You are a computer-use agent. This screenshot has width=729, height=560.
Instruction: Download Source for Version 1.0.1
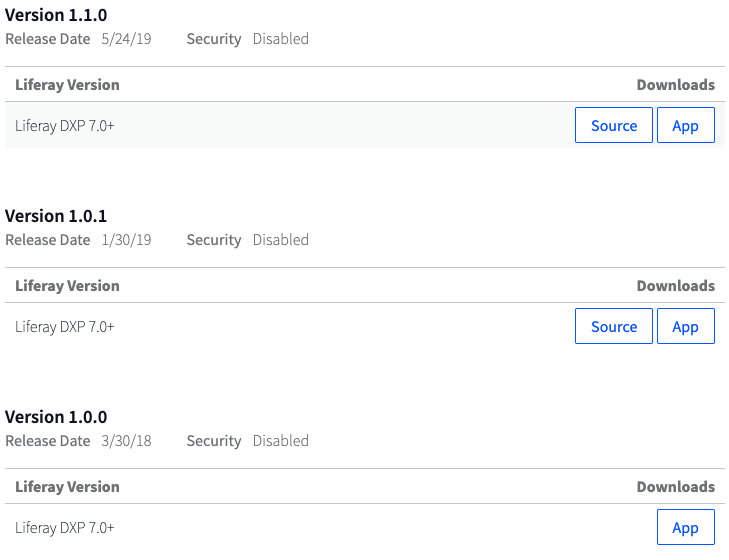(x=614, y=326)
